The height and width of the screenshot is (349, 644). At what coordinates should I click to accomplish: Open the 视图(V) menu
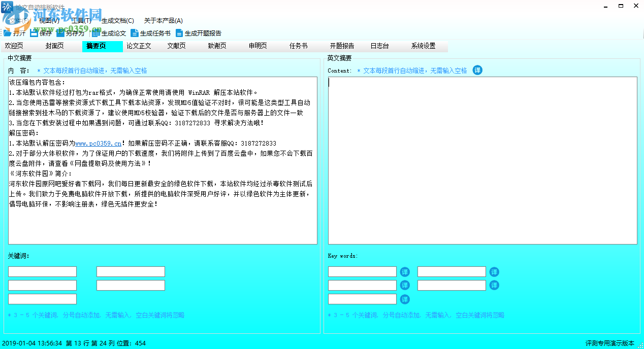click(49, 21)
